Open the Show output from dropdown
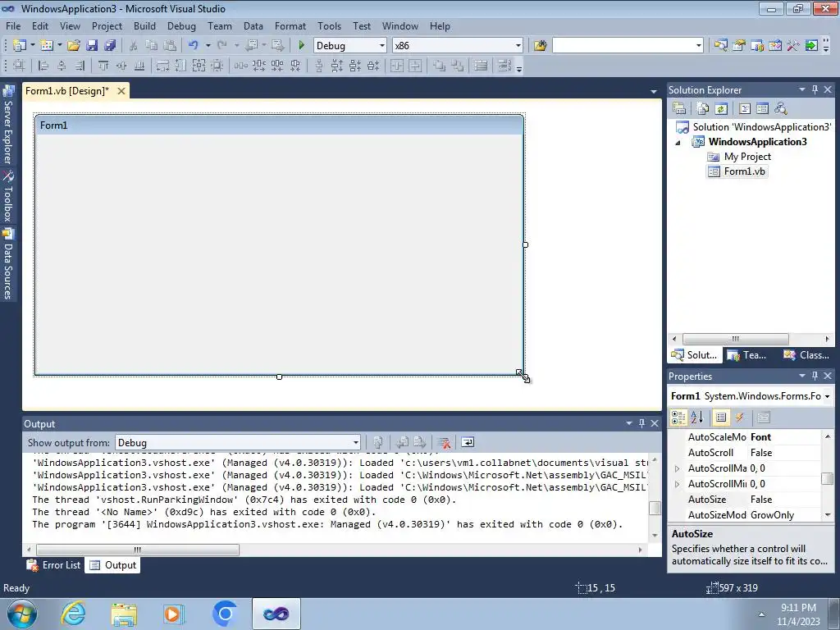This screenshot has width=840, height=630. click(x=356, y=442)
